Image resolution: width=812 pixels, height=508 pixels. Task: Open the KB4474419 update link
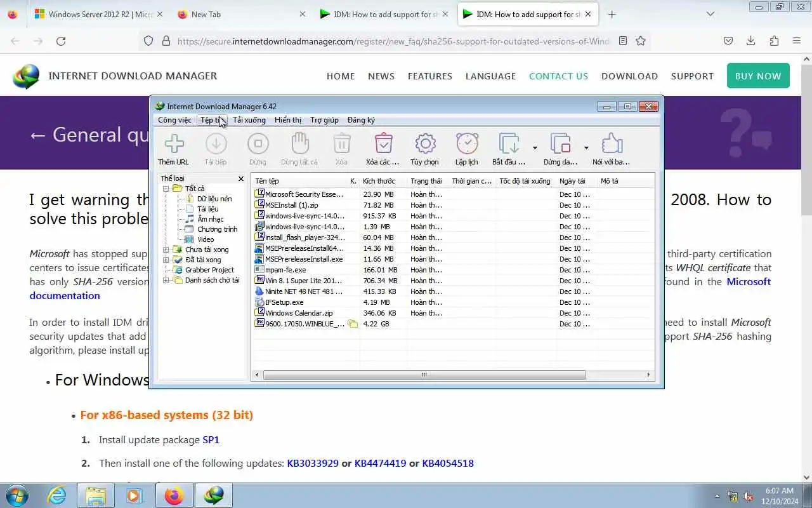380,464
